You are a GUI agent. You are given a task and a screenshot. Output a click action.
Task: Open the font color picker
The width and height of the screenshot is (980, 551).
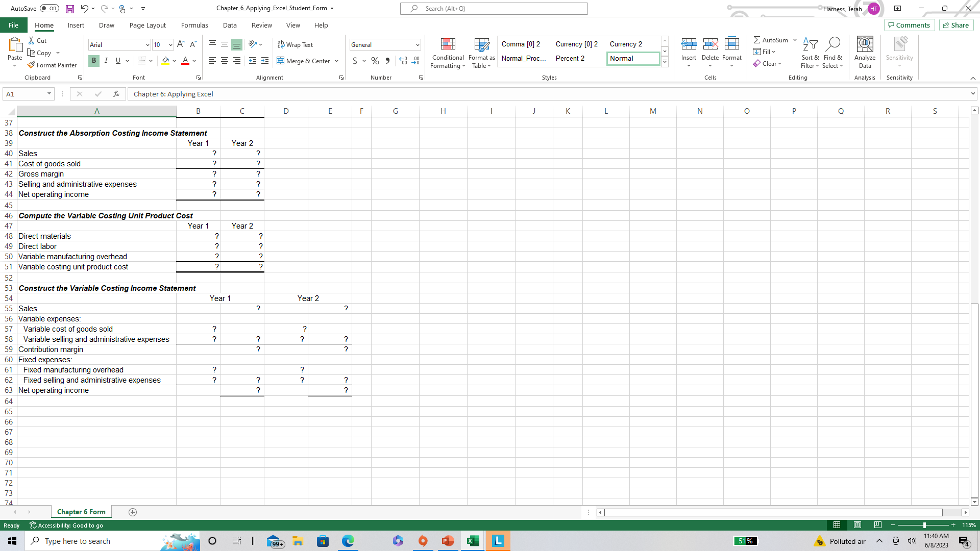point(193,61)
